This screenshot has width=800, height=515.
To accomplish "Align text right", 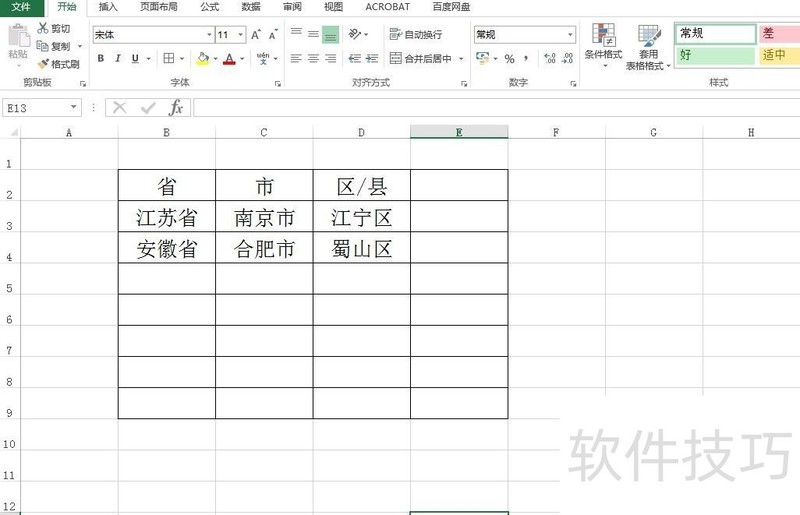I will click(x=331, y=58).
